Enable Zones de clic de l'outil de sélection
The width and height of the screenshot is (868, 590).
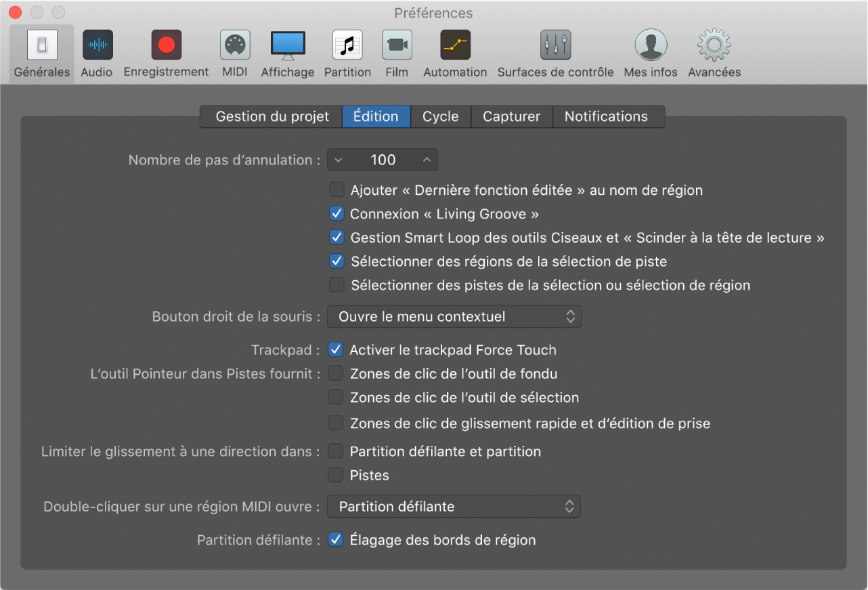point(336,397)
